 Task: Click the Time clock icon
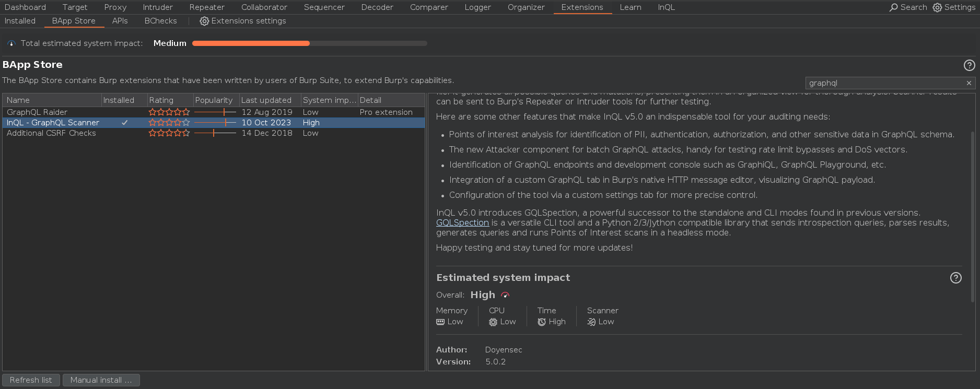coord(542,322)
